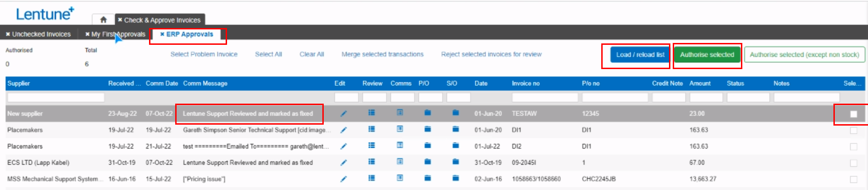Open Review icon for ECS LTD row
The height and width of the screenshot is (190, 868).
coord(371,162)
